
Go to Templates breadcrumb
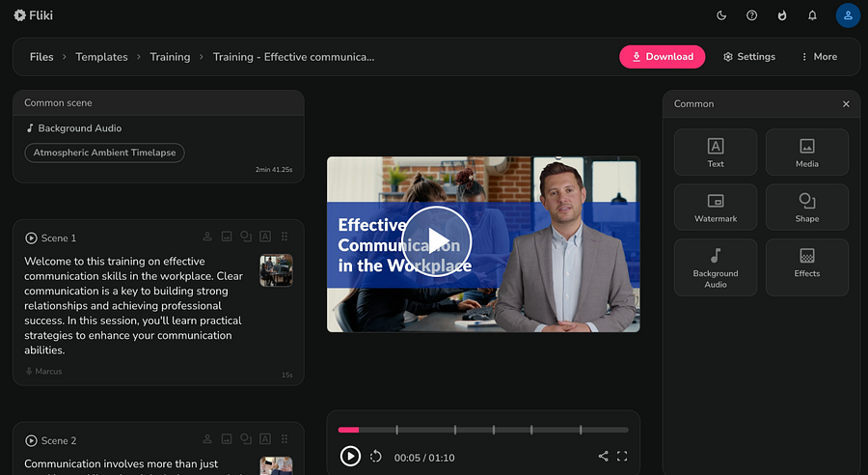point(101,57)
